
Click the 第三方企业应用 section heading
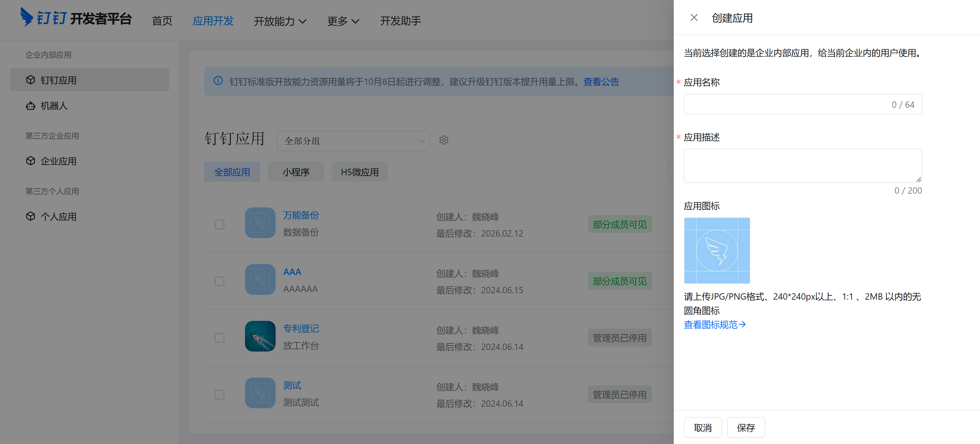click(52, 136)
